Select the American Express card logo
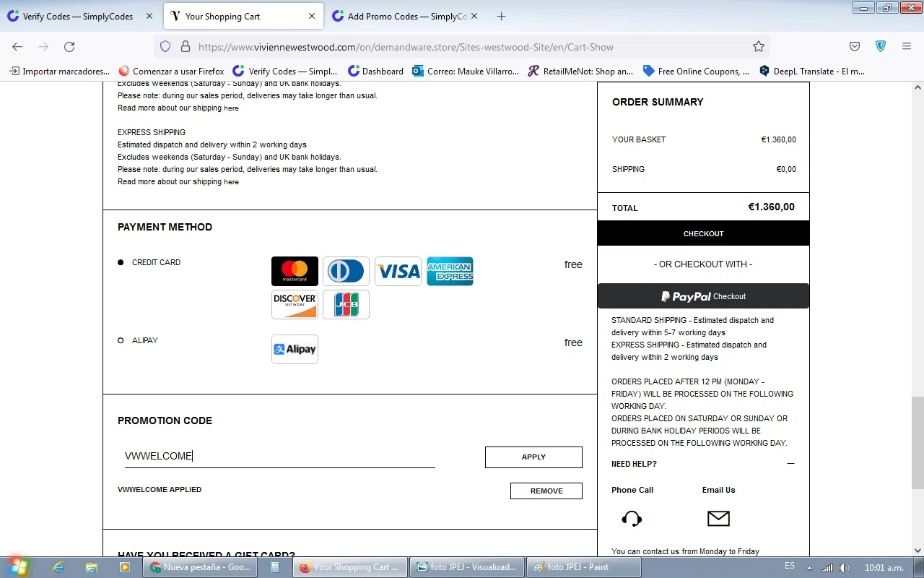Viewport: 924px width, 578px height. [450, 271]
